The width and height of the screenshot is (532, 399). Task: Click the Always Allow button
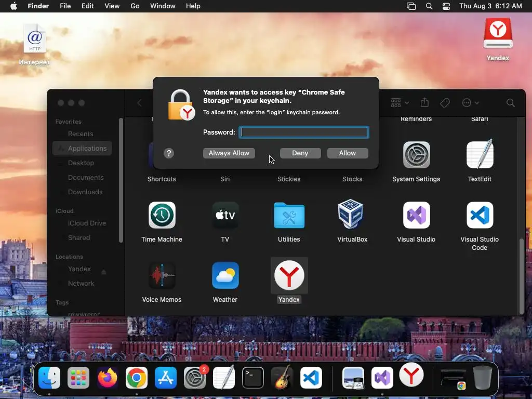[x=229, y=153]
